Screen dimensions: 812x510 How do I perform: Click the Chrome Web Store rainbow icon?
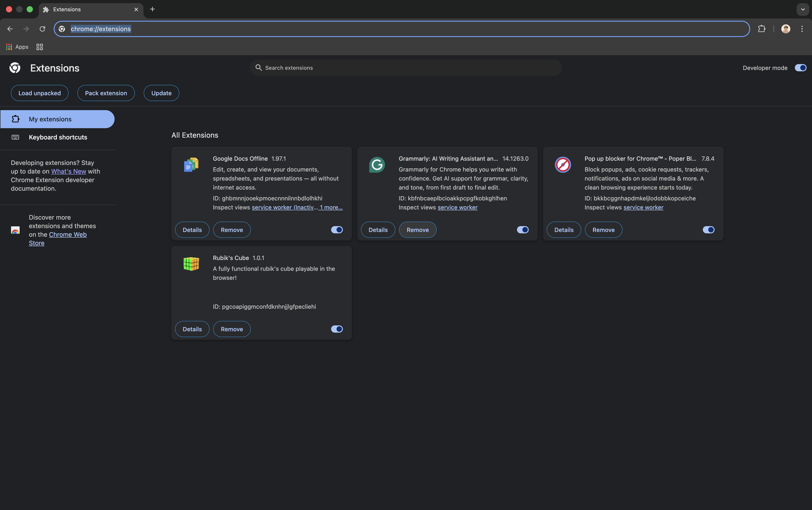pyautogui.click(x=15, y=230)
